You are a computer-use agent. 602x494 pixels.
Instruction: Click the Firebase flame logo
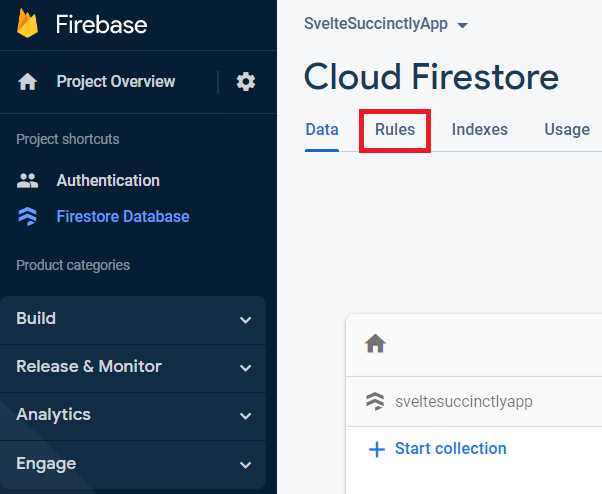tap(27, 23)
